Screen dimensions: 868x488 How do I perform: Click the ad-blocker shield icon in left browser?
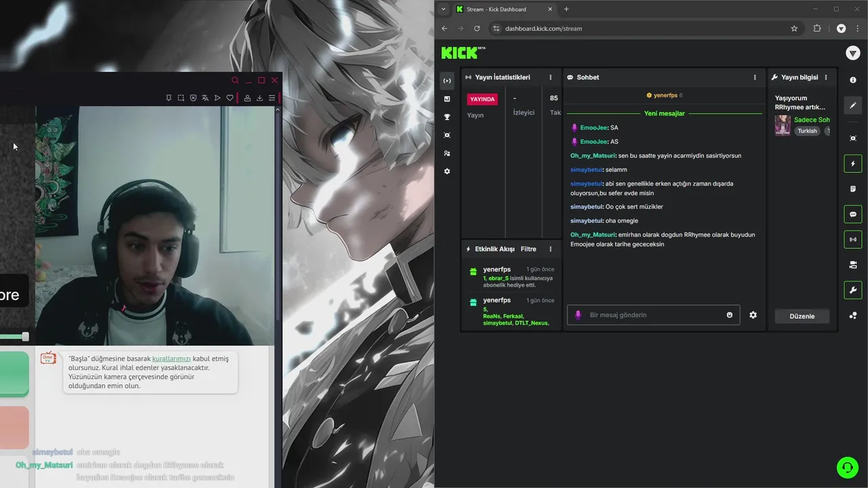tap(193, 98)
